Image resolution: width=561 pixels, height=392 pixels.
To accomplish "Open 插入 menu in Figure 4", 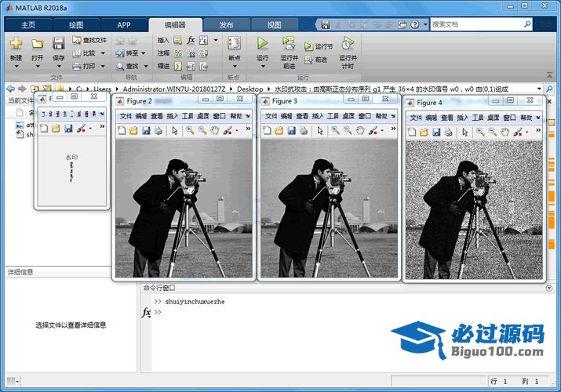I will pos(462,118).
